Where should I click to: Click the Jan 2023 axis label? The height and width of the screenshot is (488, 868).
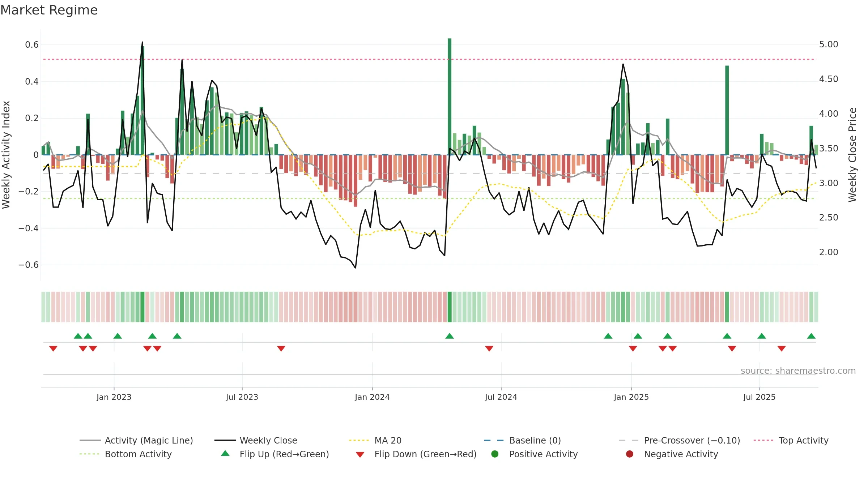[114, 397]
